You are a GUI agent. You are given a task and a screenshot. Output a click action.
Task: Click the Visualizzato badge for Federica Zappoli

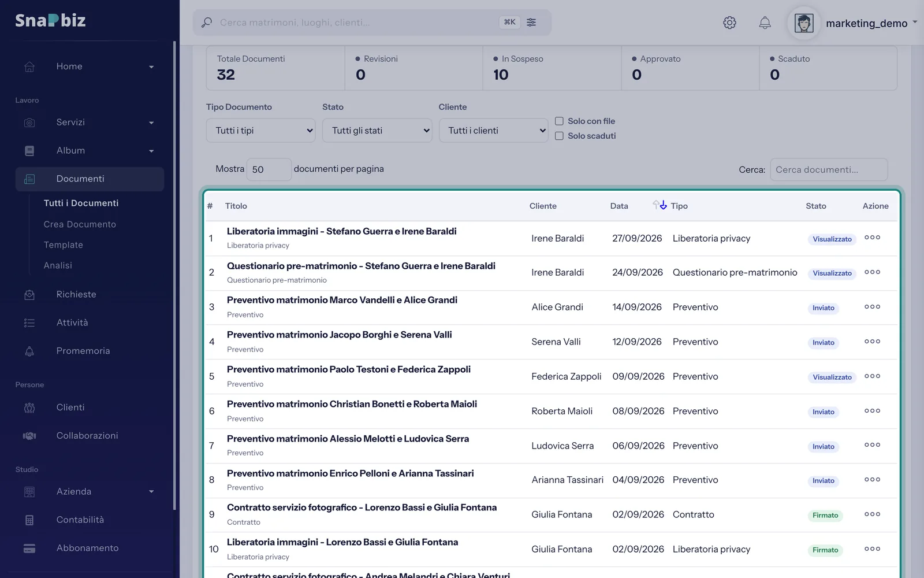click(x=832, y=377)
